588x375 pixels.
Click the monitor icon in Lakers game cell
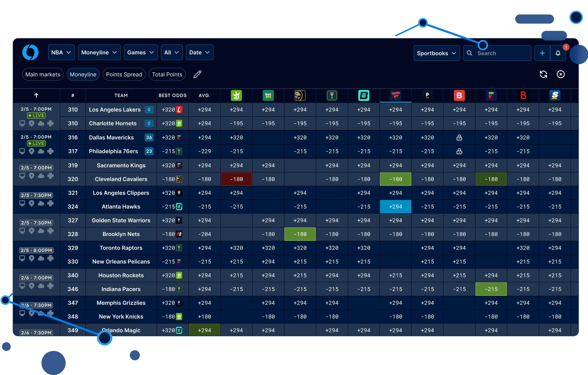pos(22,123)
